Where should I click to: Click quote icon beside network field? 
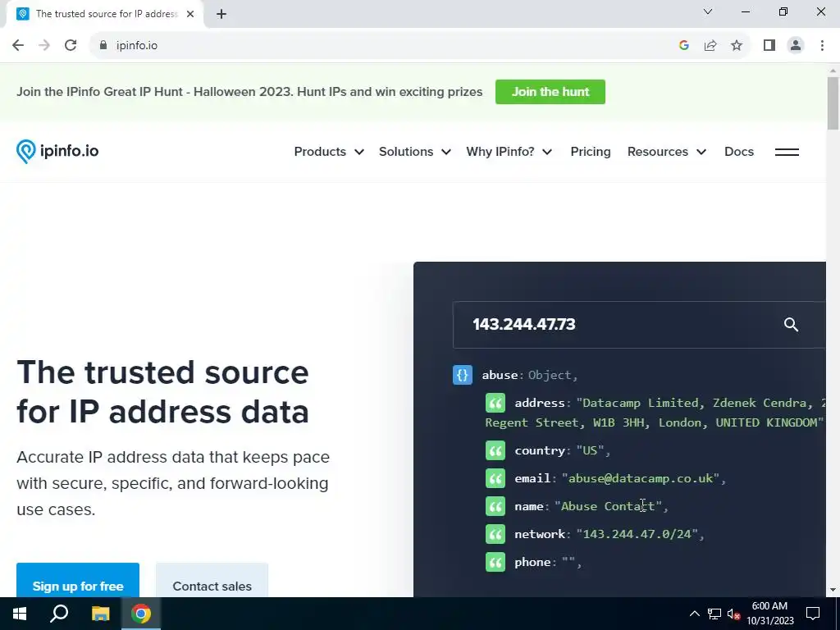495,534
